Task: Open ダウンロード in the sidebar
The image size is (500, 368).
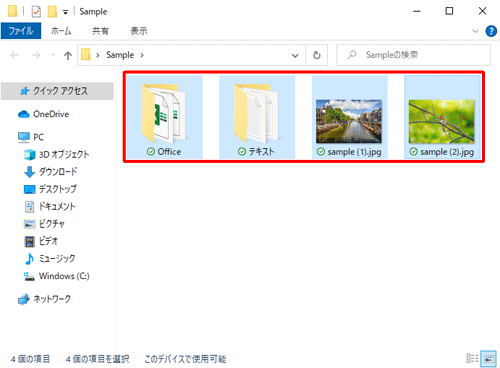Action: (50, 172)
